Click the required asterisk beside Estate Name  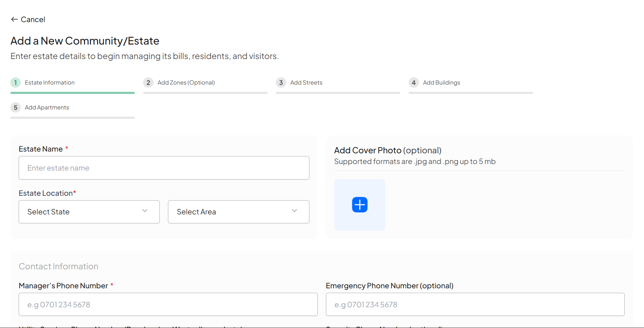[x=66, y=148]
